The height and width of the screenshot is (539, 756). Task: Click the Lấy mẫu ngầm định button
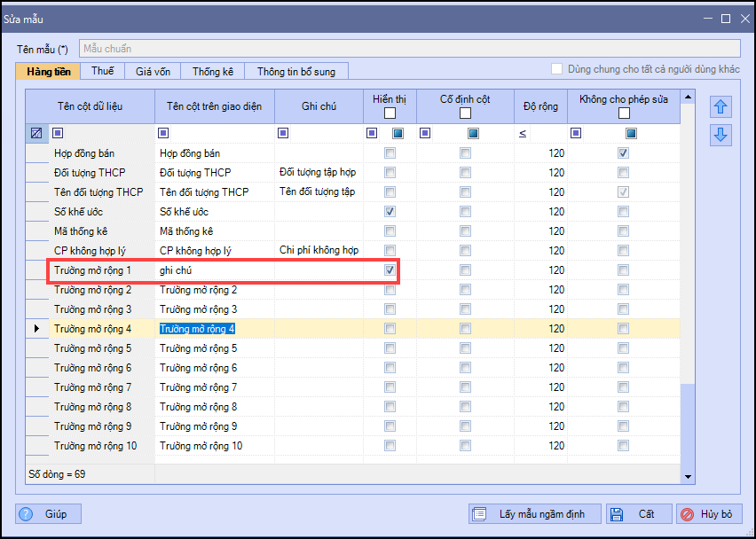535,514
